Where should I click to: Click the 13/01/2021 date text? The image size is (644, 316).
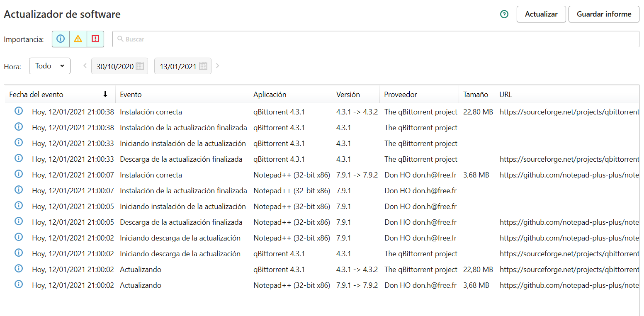coord(178,66)
